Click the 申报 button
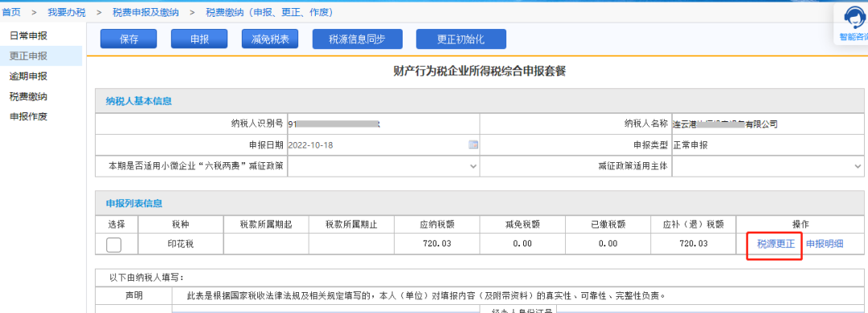Screen dimensions: 868x313 (x=199, y=39)
